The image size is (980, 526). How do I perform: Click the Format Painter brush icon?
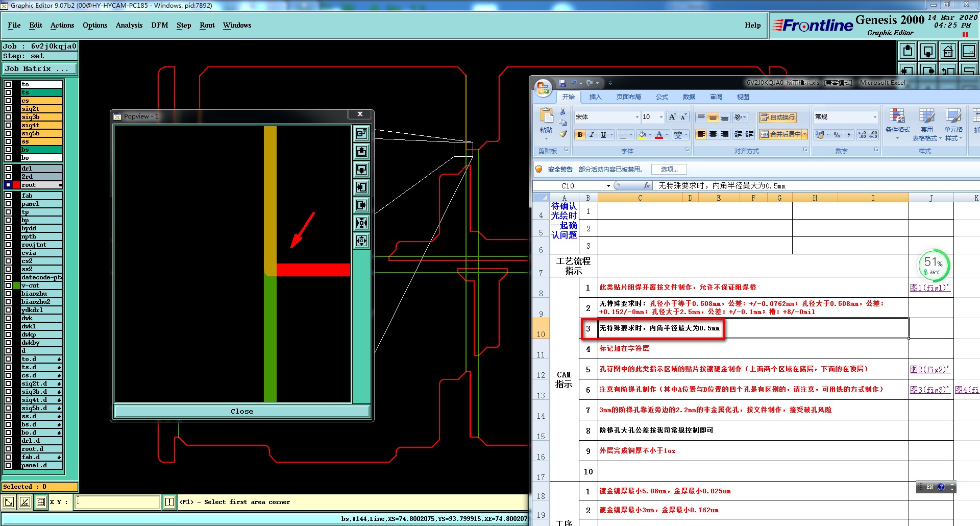(563, 134)
